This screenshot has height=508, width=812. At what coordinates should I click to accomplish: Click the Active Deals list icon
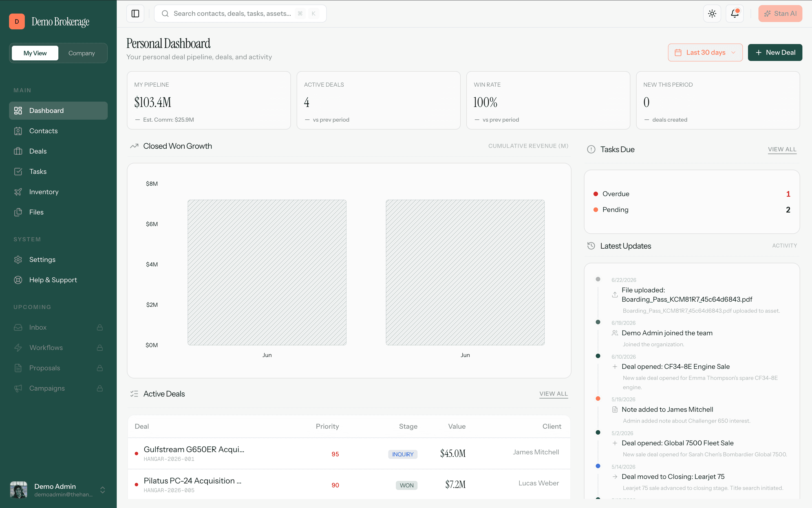pyautogui.click(x=134, y=394)
